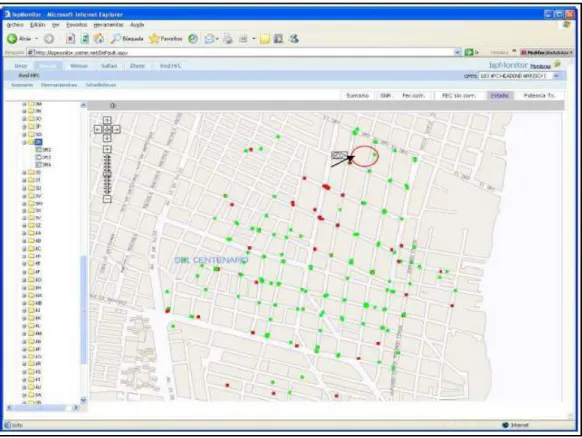
Task: Open the CMTS headend dropdown
Action: tap(556, 76)
